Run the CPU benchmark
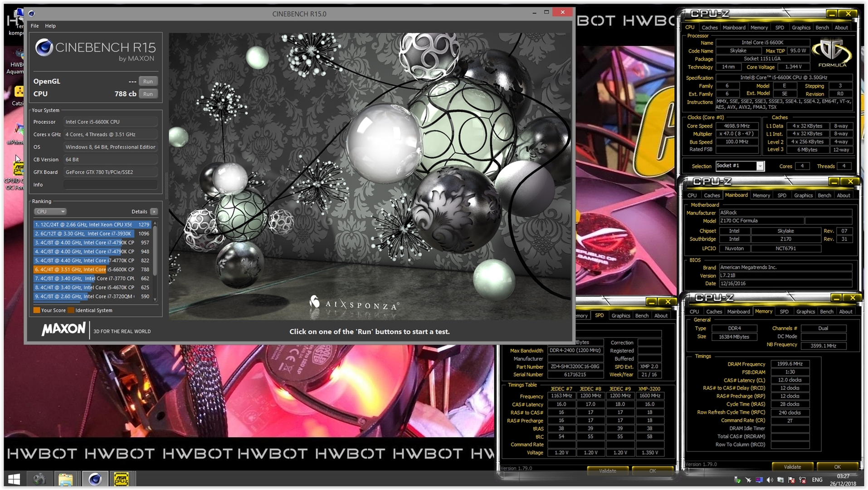 pos(148,94)
